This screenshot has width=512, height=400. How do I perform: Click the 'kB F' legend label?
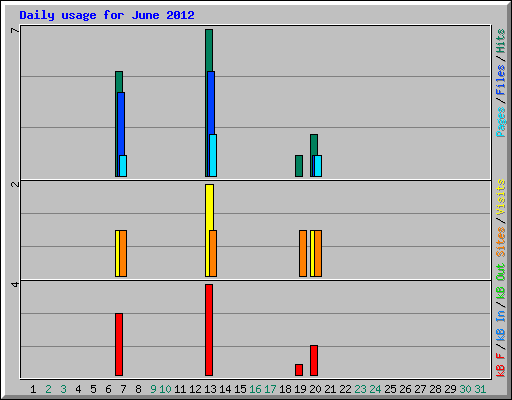501,365
